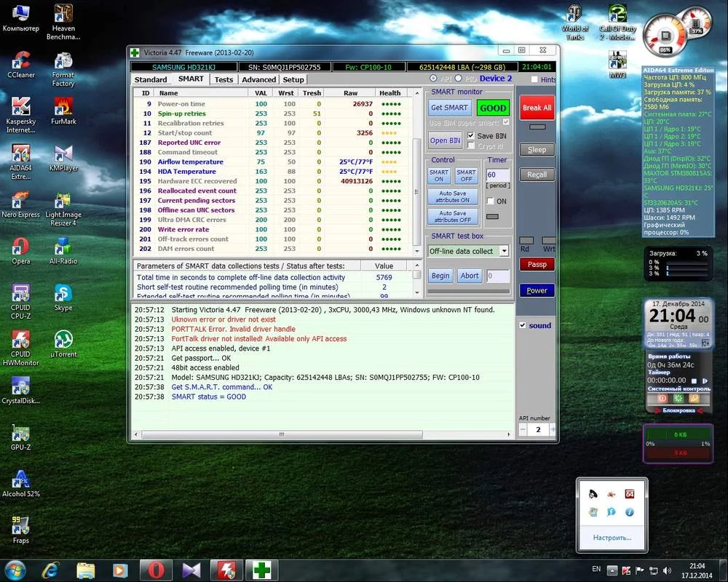Screen dimensions: 728x582
Task: Switch to the Tests tab
Action: (x=223, y=79)
